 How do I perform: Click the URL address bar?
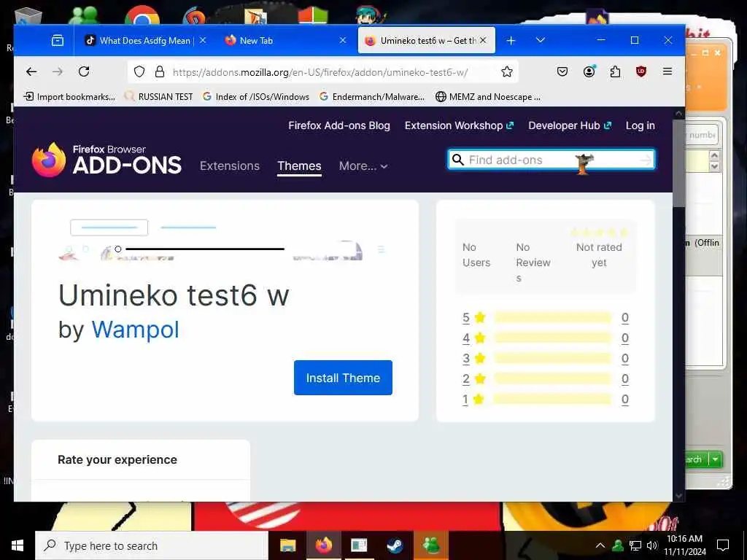322,72
